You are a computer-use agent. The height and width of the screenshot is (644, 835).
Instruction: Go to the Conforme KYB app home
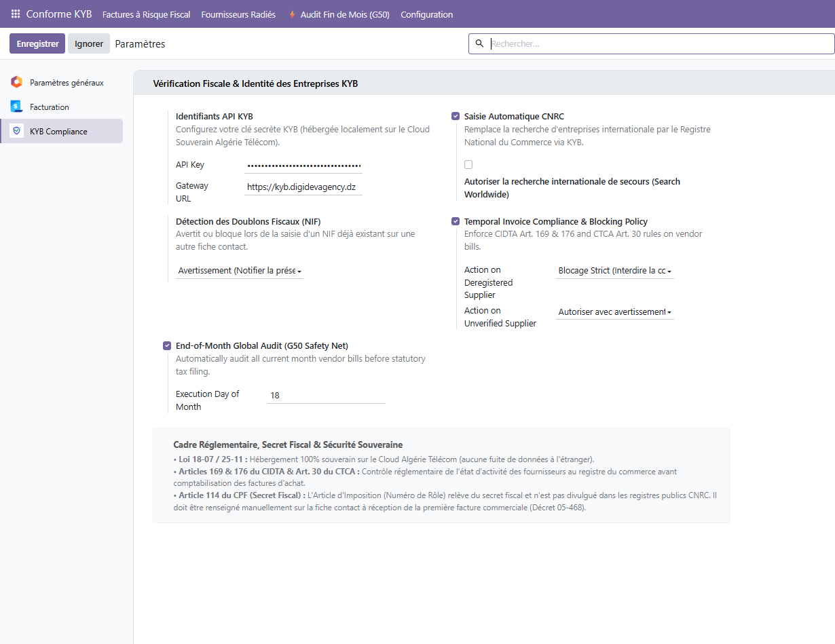coord(59,14)
